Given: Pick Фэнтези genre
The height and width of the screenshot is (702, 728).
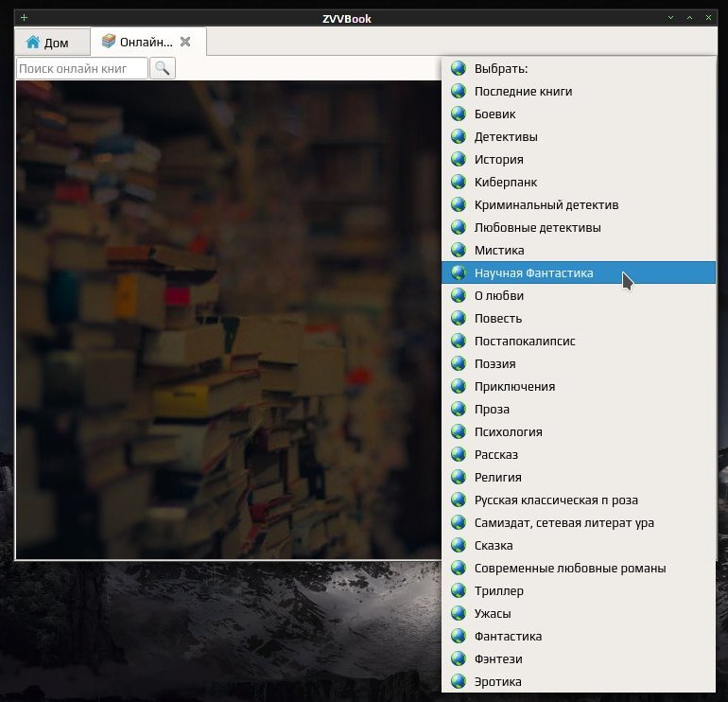Looking at the screenshot, I should tap(579, 658).
